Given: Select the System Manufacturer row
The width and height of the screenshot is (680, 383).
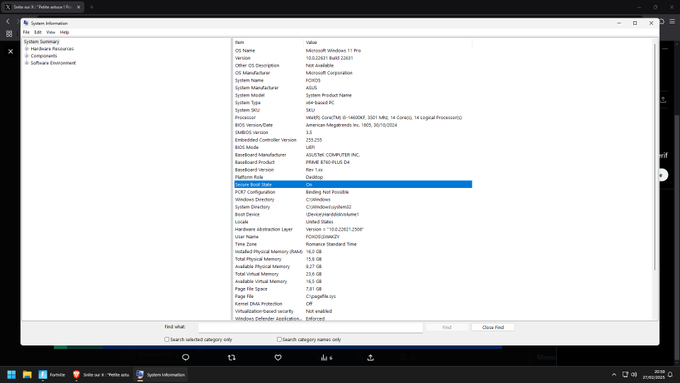Looking at the screenshot, I should pyautogui.click(x=353, y=88).
